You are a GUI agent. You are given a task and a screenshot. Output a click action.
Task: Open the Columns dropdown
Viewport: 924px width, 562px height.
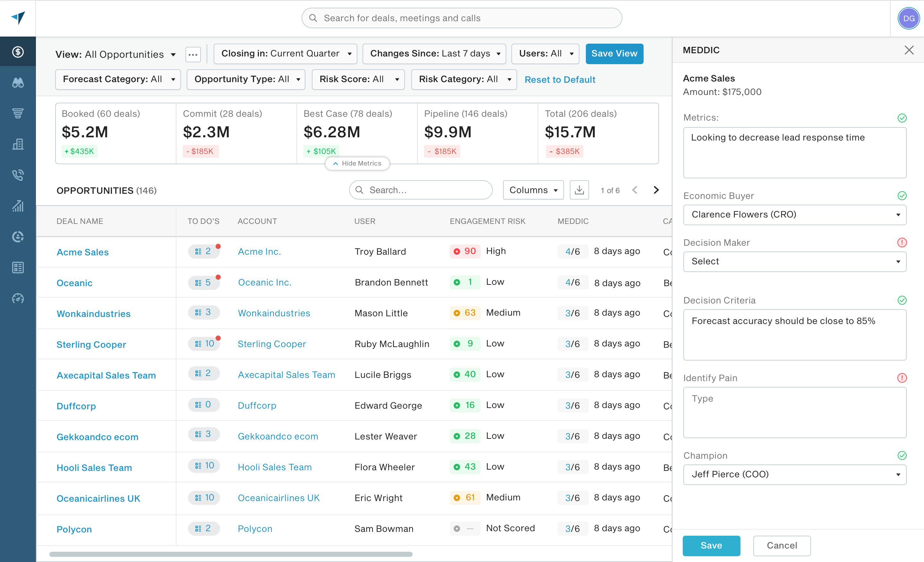click(x=533, y=190)
